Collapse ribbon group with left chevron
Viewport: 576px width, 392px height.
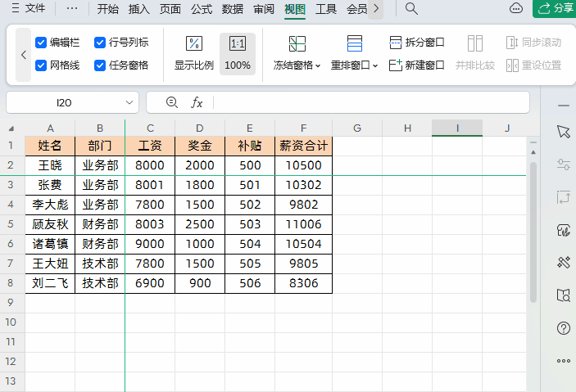pyautogui.click(x=24, y=55)
